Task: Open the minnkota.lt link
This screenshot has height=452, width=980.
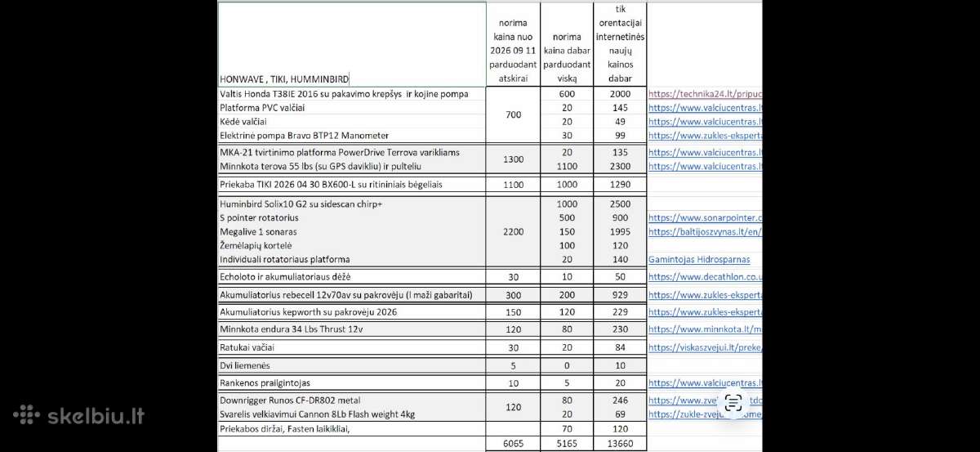Action: point(706,329)
